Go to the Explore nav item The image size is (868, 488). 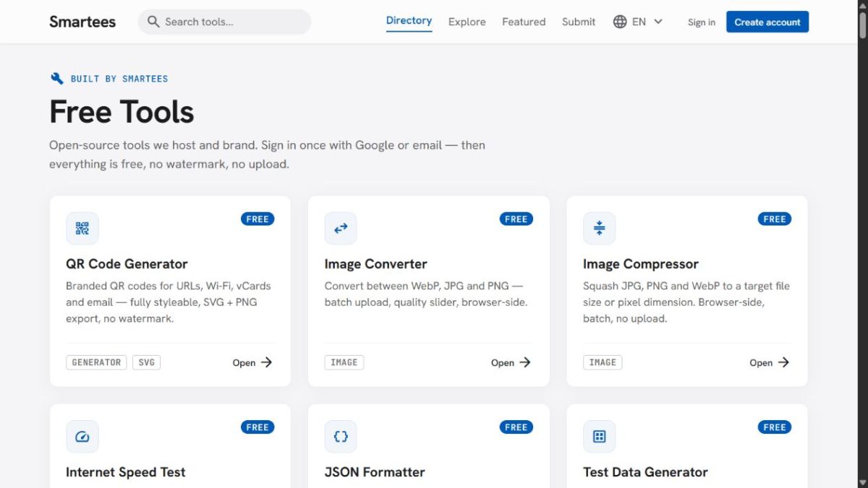click(467, 22)
